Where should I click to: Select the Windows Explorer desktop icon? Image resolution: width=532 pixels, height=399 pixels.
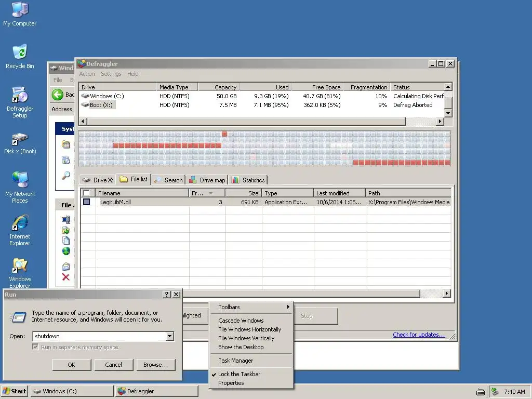20,273
